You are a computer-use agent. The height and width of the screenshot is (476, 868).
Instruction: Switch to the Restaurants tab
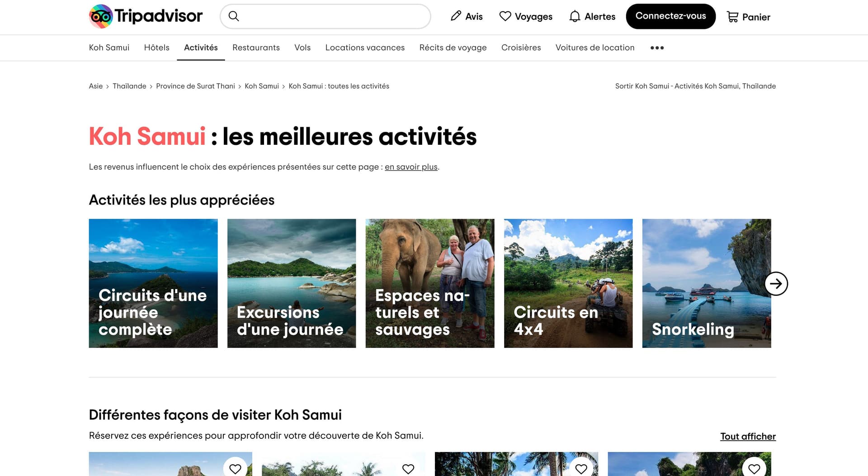pyautogui.click(x=256, y=48)
